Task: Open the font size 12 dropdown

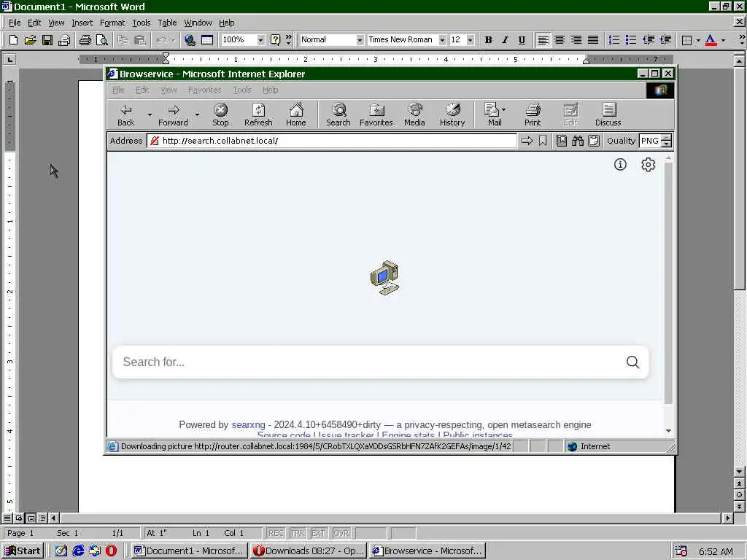Action: pyautogui.click(x=471, y=40)
